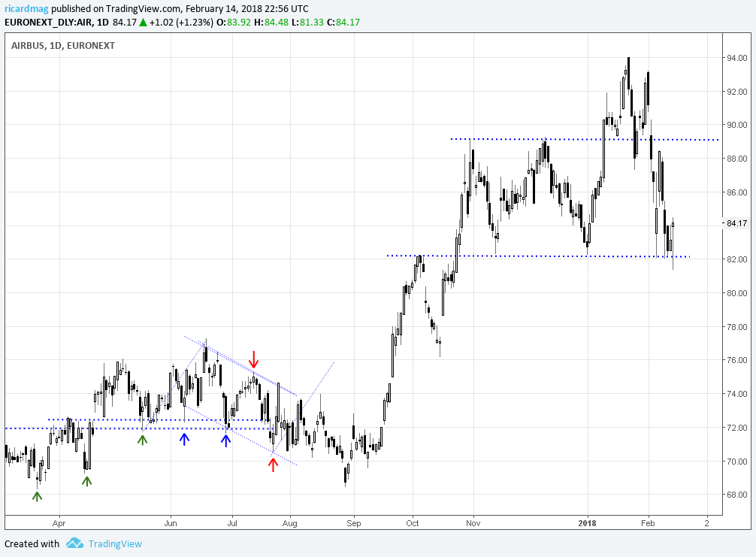Click the Nov time axis label
This screenshot has height=557, width=756.
[473, 523]
